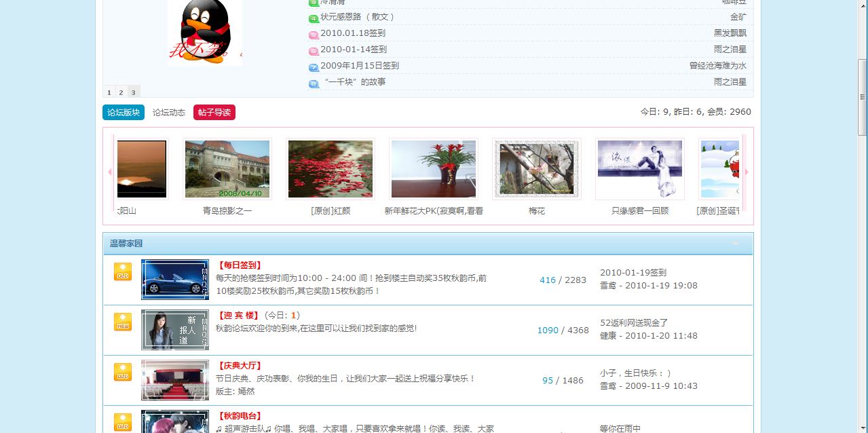Switch to the 论坛动态 tab
This screenshot has width=868, height=433.
click(169, 113)
